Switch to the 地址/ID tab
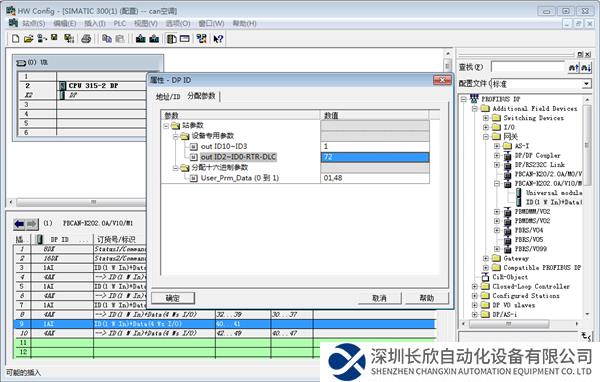Image resolution: width=600 pixels, height=382 pixels. (x=168, y=96)
